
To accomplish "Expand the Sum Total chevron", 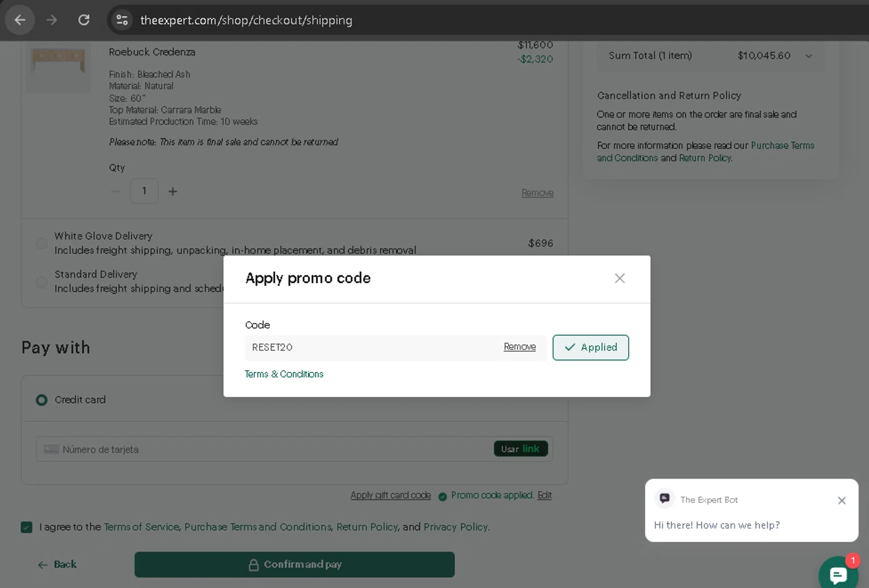I will coord(809,56).
